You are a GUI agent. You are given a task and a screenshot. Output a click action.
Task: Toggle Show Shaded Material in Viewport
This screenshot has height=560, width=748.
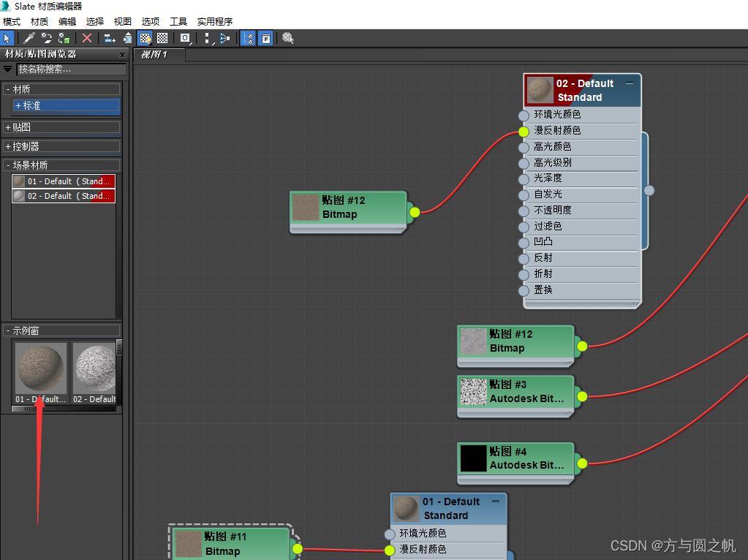[x=143, y=38]
